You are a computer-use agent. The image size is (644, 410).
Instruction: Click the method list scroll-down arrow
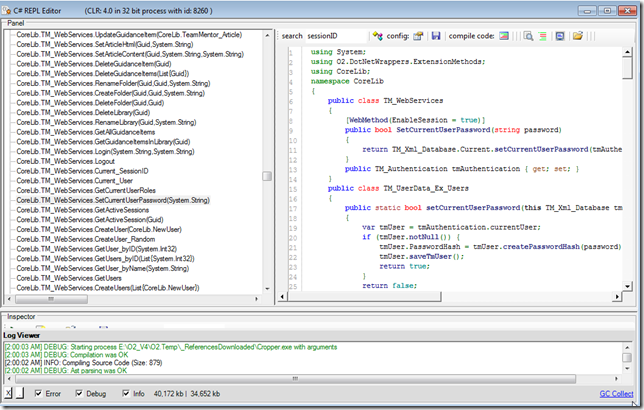tap(267, 289)
